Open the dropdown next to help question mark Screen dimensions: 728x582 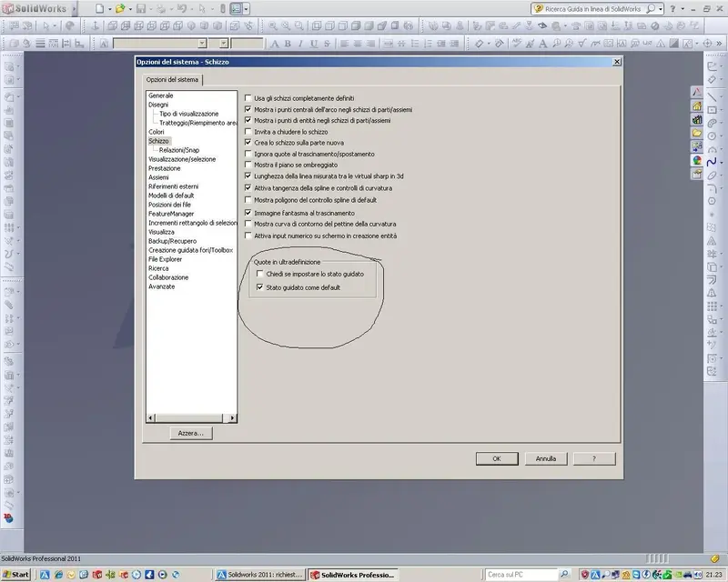(x=682, y=9)
